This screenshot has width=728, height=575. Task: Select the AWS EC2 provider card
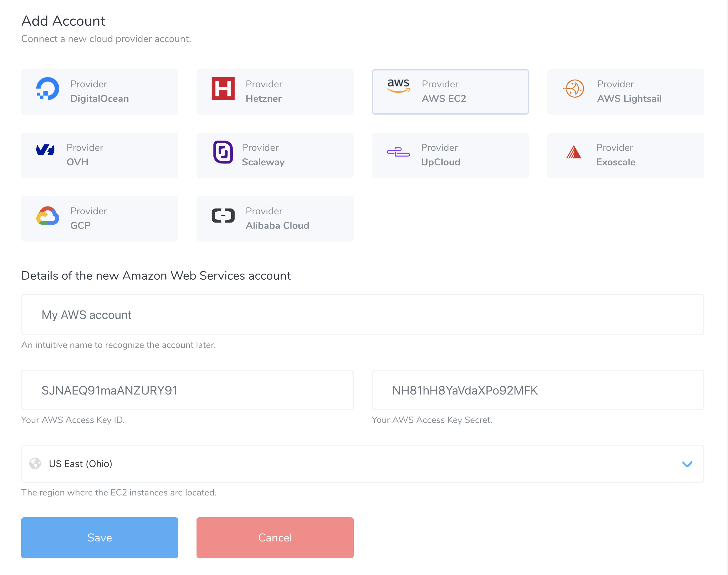[450, 92]
